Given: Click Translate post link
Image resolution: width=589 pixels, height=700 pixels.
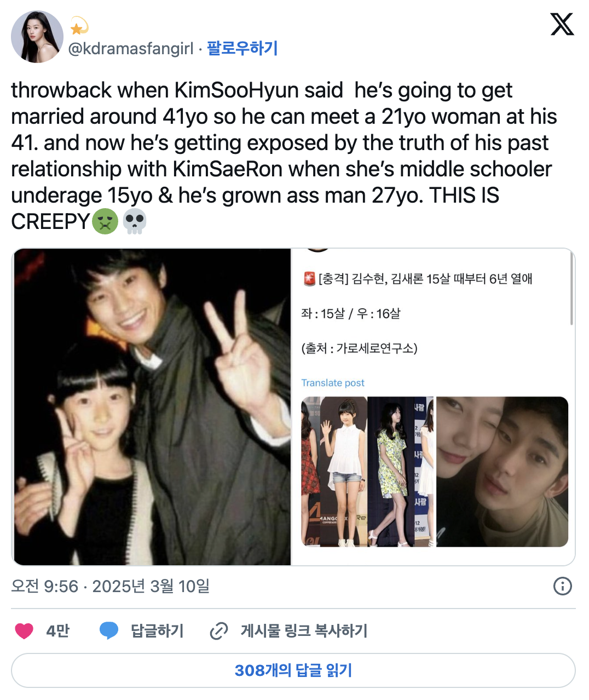Looking at the screenshot, I should tap(333, 383).
